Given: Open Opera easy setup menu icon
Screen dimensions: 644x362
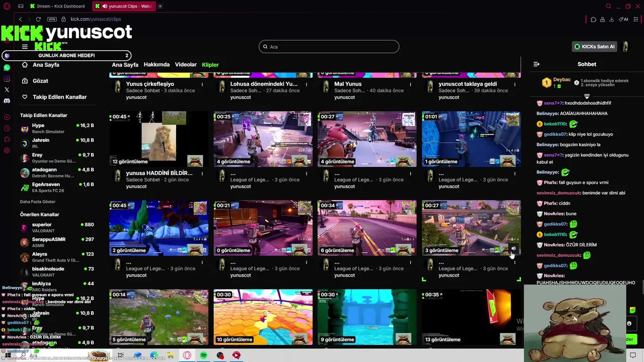Looking at the screenshot, I should [636, 19].
